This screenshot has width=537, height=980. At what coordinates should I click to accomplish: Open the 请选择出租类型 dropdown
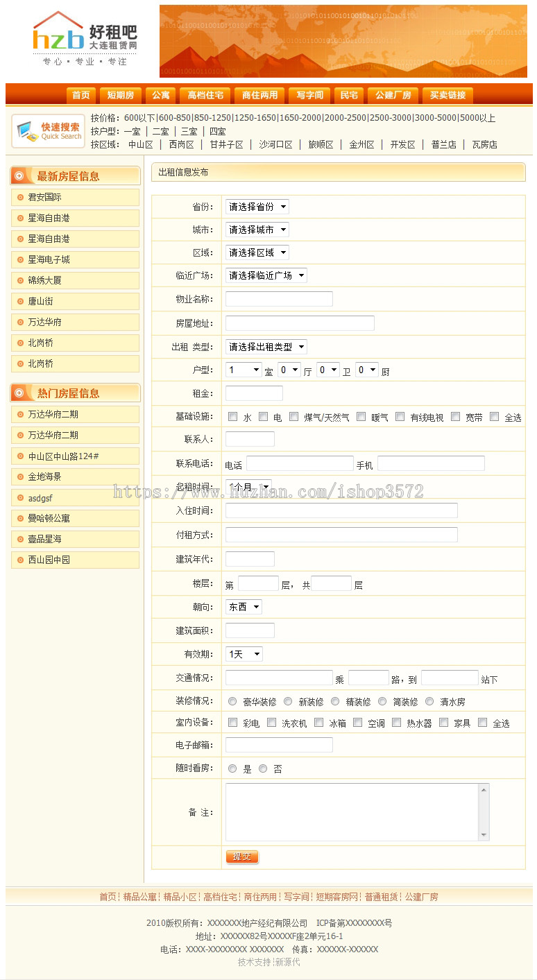click(266, 347)
